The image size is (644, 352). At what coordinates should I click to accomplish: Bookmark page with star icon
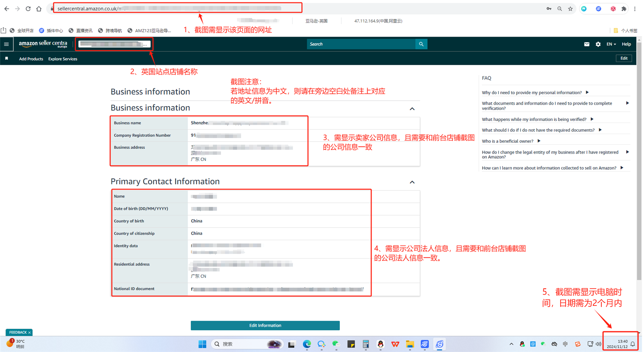[x=570, y=9]
